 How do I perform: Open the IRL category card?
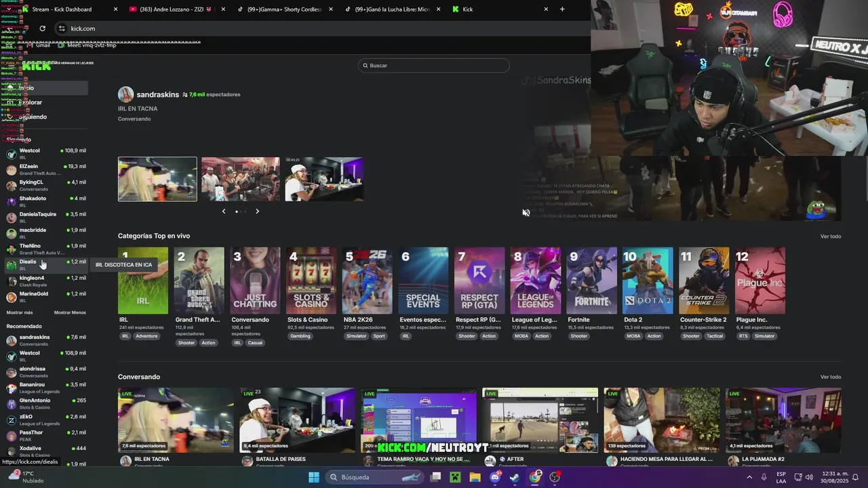[x=143, y=281]
